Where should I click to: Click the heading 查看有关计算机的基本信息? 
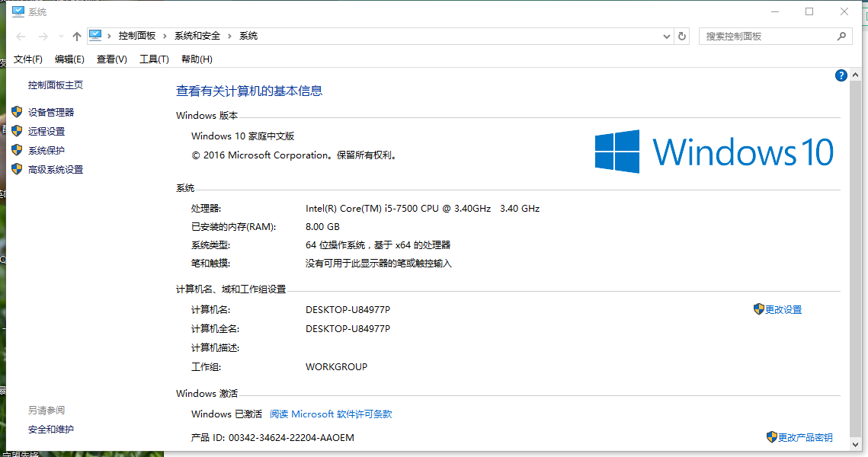[249, 91]
